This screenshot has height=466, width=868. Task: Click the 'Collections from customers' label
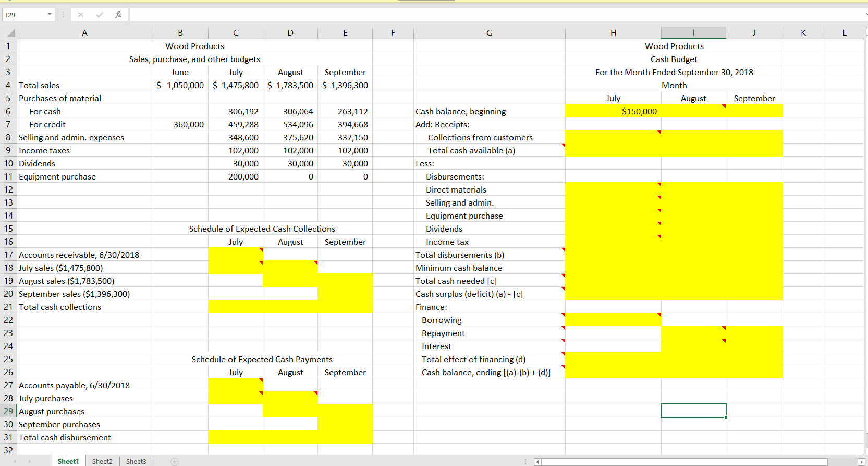tap(480, 137)
